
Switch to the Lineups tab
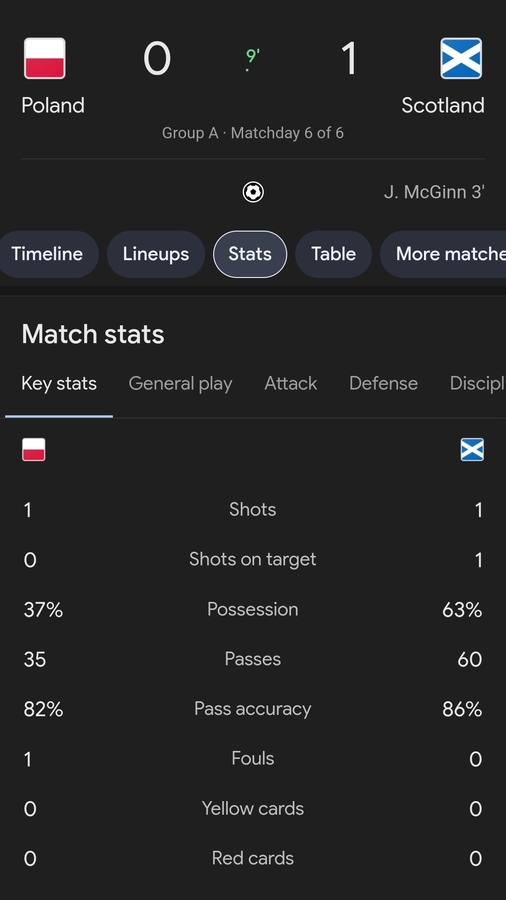point(155,254)
